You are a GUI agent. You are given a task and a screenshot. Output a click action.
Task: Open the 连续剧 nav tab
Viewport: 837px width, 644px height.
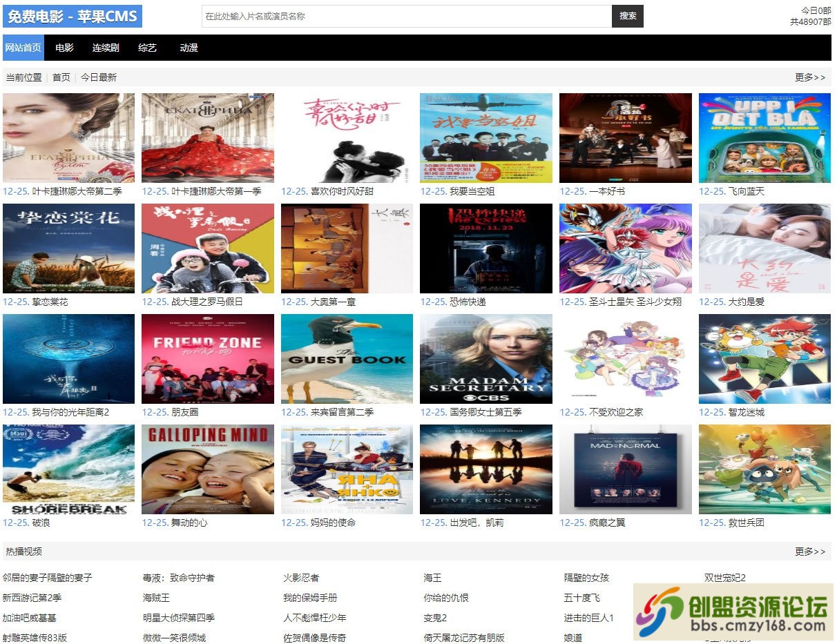(x=106, y=48)
